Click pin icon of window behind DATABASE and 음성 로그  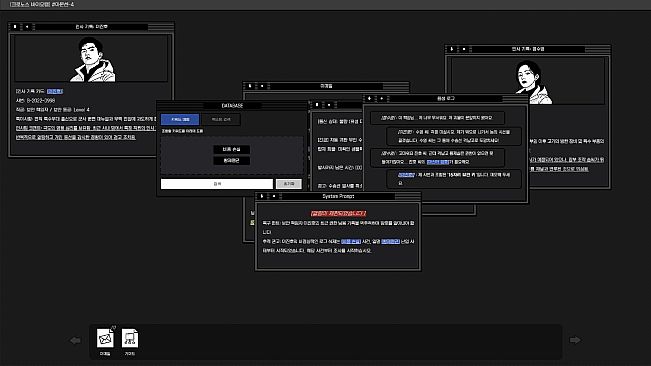(x=317, y=105)
